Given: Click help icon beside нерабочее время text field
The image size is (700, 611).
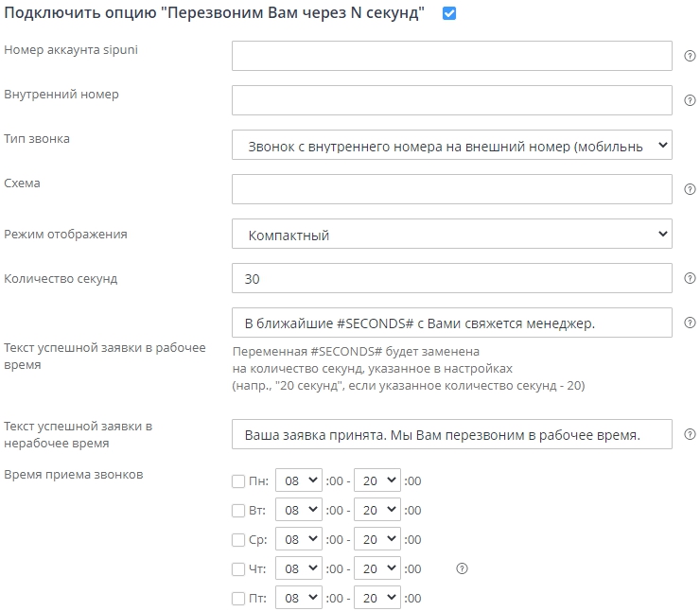Looking at the screenshot, I should tap(690, 434).
